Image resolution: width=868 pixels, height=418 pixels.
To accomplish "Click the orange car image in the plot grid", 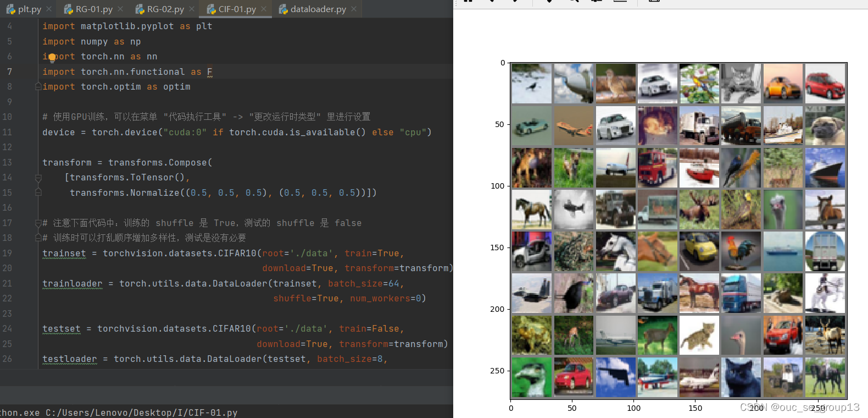I will (783, 83).
